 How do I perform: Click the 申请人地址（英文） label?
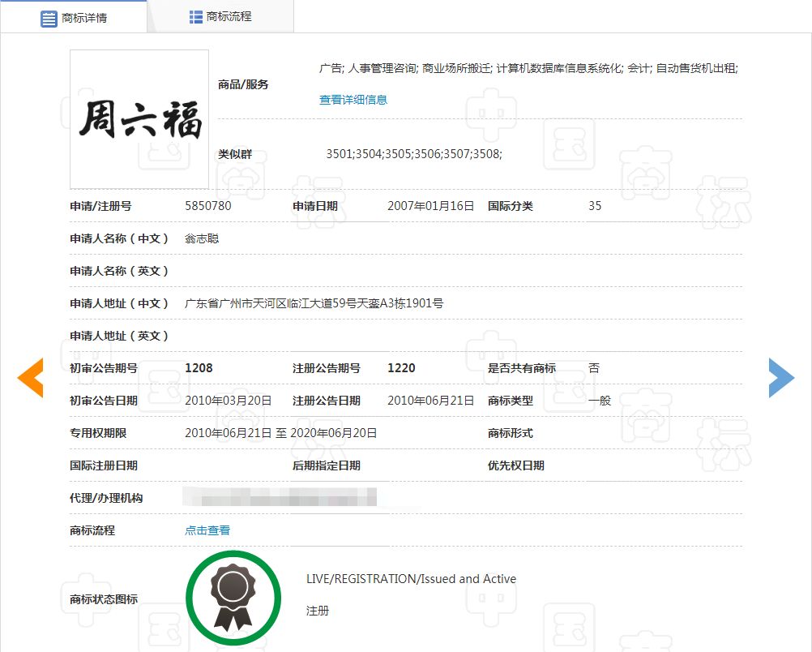pyautogui.click(x=119, y=336)
